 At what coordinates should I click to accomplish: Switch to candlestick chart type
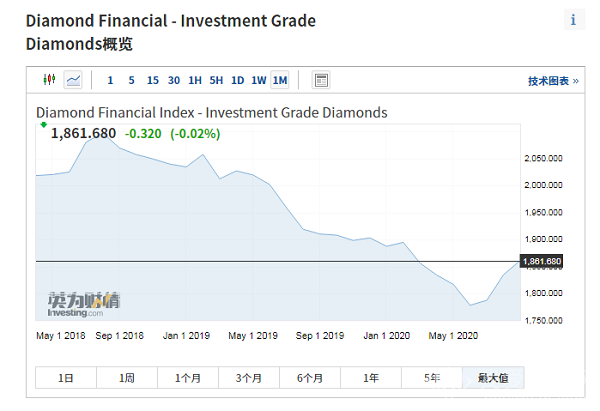[x=50, y=80]
